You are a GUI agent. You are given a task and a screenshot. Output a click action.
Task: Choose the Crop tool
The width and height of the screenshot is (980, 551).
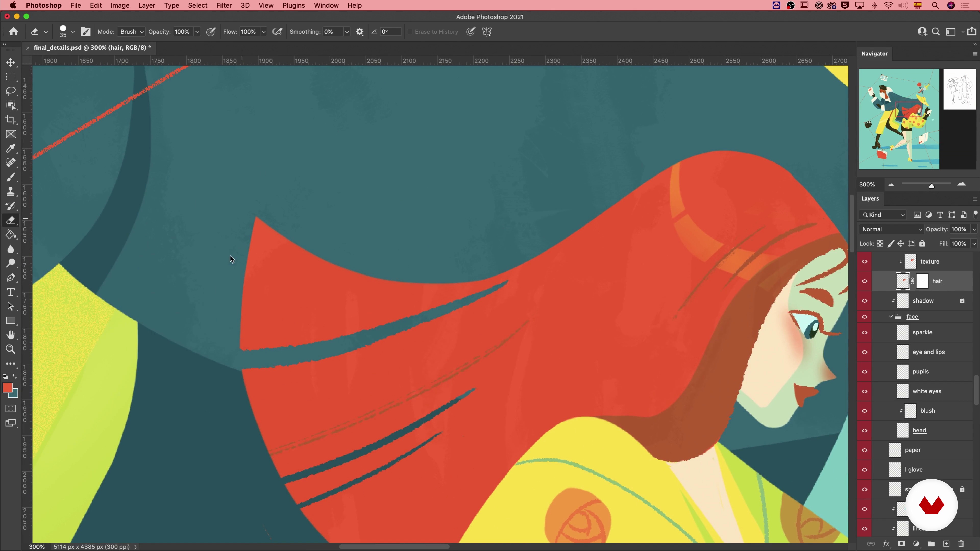pyautogui.click(x=11, y=120)
